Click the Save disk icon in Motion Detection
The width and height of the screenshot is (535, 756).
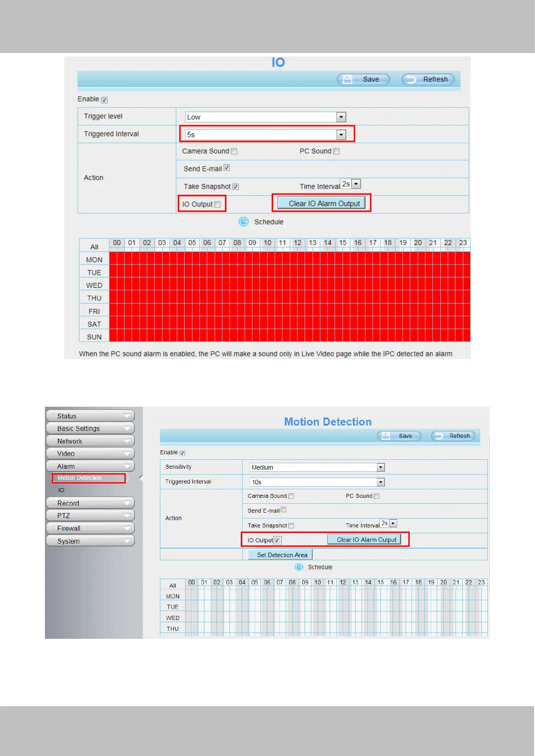(x=386, y=436)
